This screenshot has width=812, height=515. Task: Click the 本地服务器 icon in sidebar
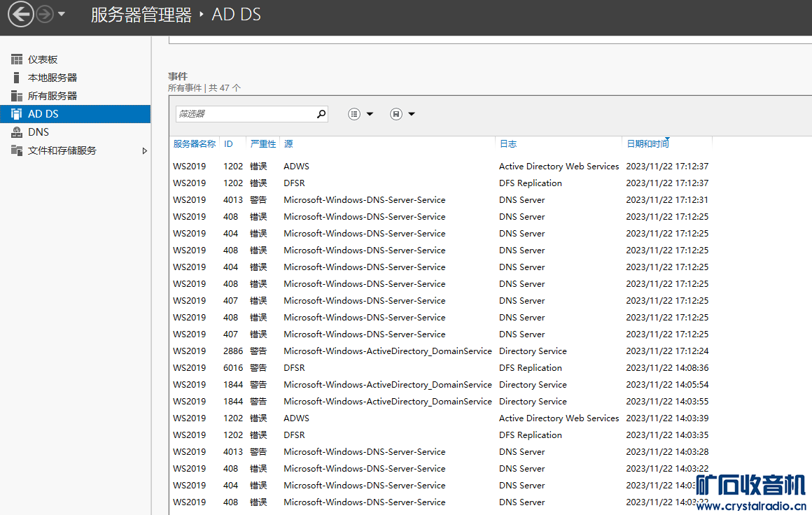[x=17, y=78]
